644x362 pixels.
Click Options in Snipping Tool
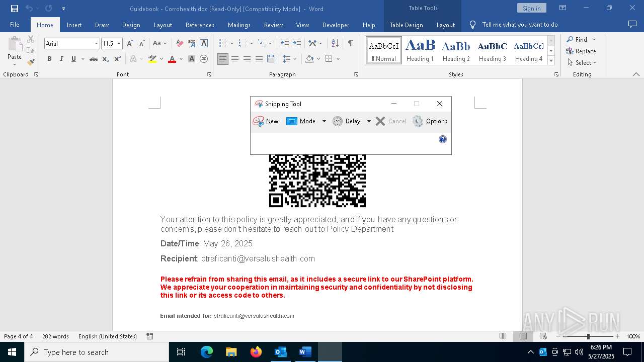pos(430,121)
